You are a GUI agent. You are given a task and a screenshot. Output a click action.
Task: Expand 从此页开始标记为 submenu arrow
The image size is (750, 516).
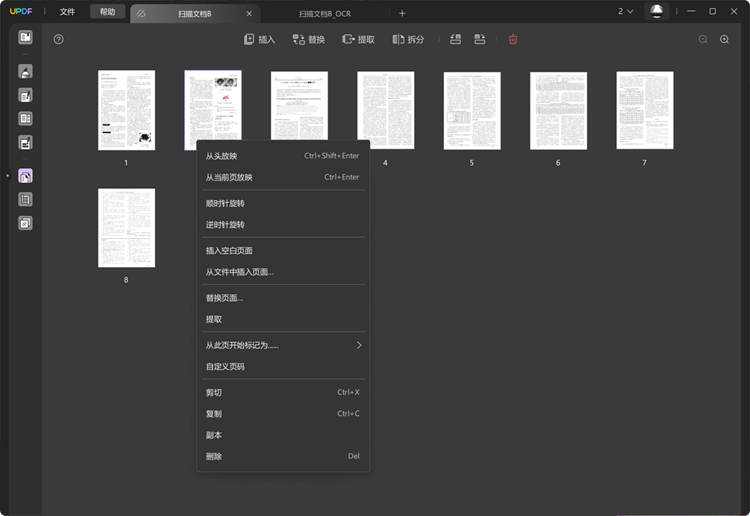pos(359,345)
